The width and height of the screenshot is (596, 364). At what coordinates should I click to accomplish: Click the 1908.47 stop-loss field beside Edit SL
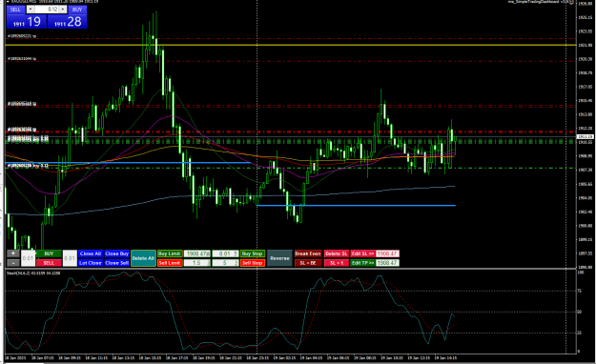pos(387,253)
